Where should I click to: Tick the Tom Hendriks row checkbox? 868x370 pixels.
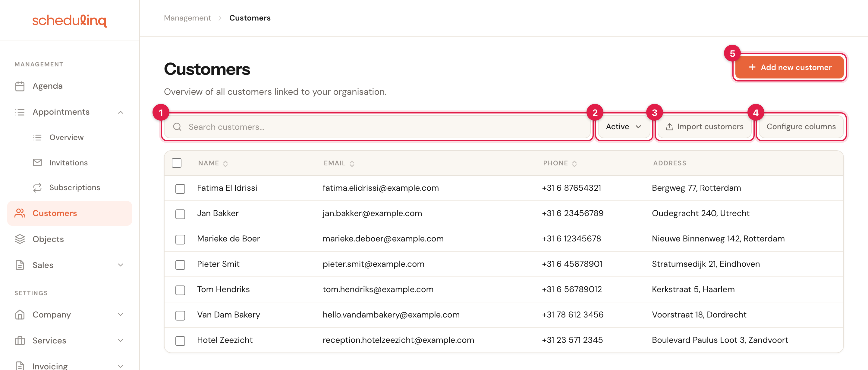click(x=180, y=290)
